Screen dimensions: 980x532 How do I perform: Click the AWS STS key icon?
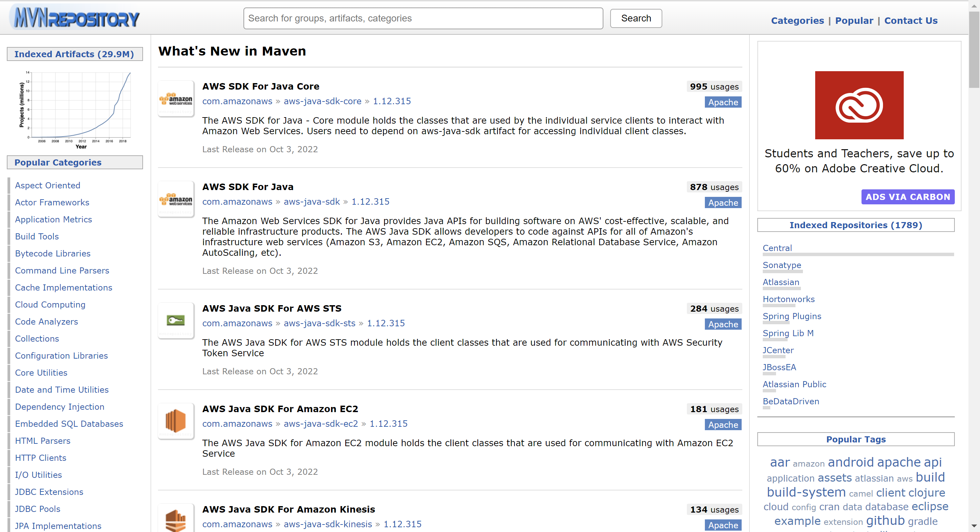pyautogui.click(x=176, y=320)
